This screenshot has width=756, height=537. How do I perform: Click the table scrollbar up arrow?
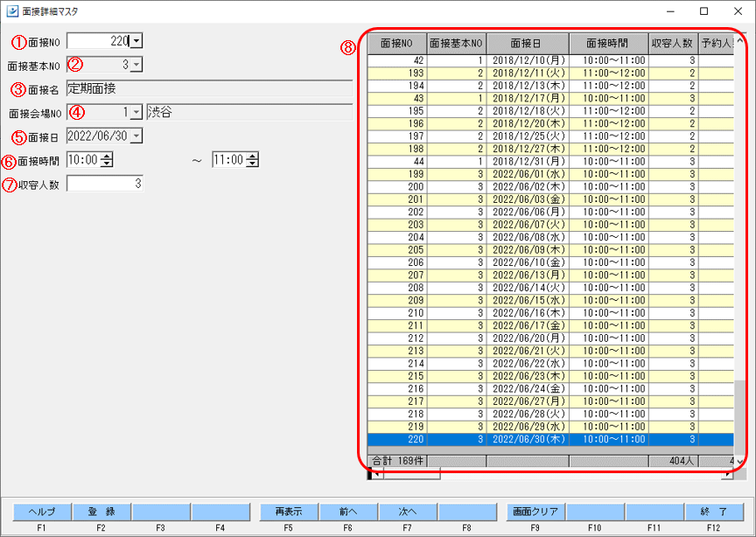pyautogui.click(x=739, y=41)
